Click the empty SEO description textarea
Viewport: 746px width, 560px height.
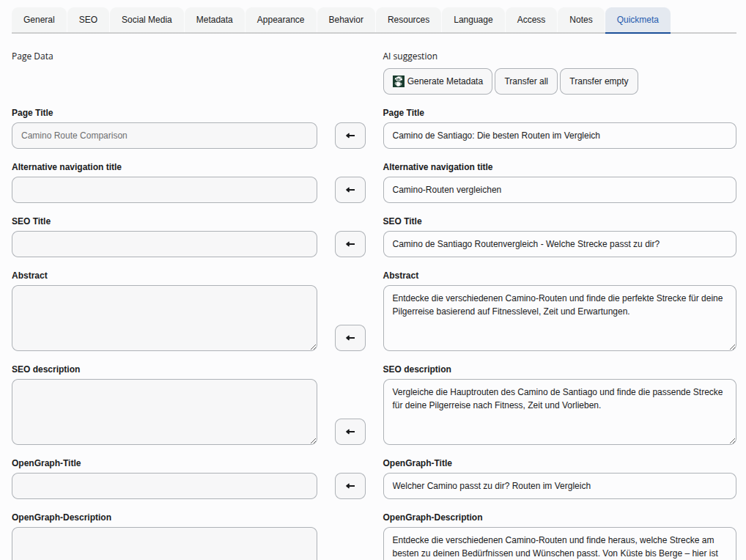(165, 412)
